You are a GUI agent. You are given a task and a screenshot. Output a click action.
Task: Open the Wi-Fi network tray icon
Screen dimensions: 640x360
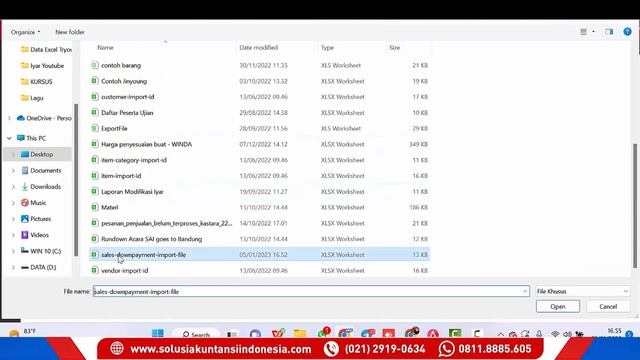tap(555, 334)
